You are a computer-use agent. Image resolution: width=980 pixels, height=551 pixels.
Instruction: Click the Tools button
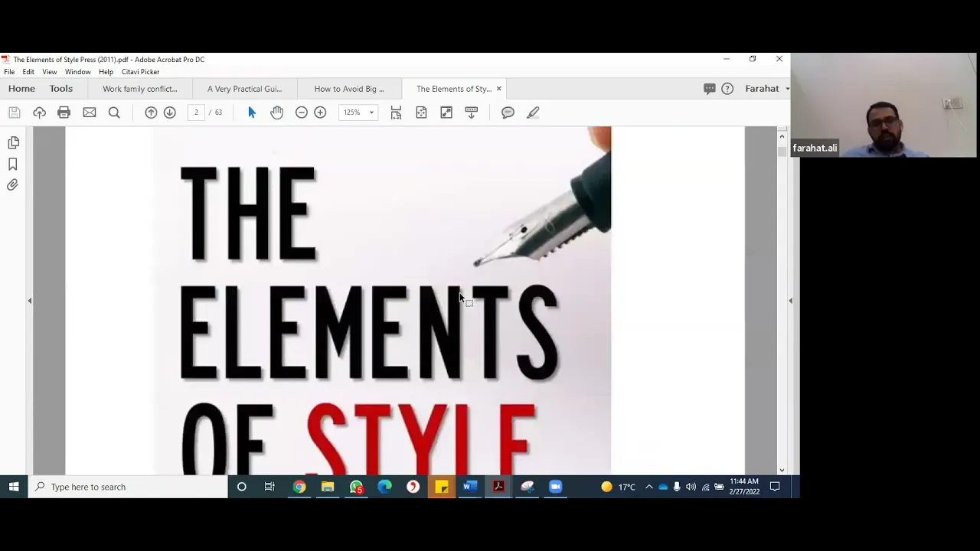pos(61,89)
